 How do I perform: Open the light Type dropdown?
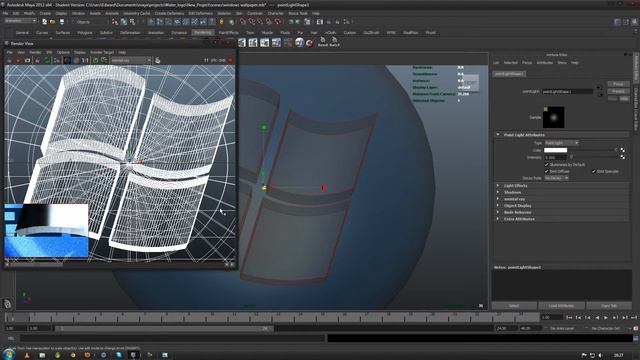pos(561,143)
